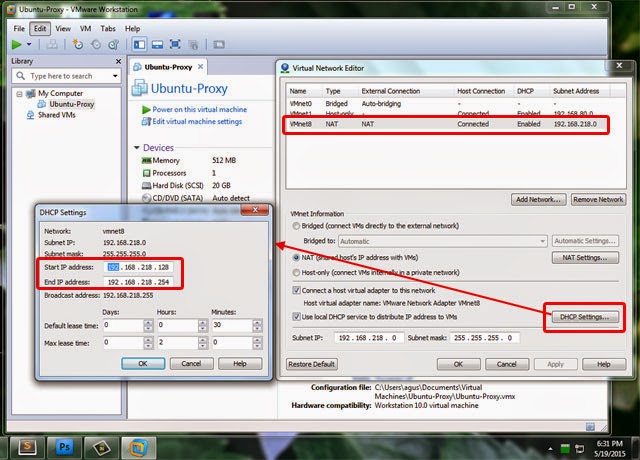Open the Help menu
The image size is (640, 460).
pos(132,29)
